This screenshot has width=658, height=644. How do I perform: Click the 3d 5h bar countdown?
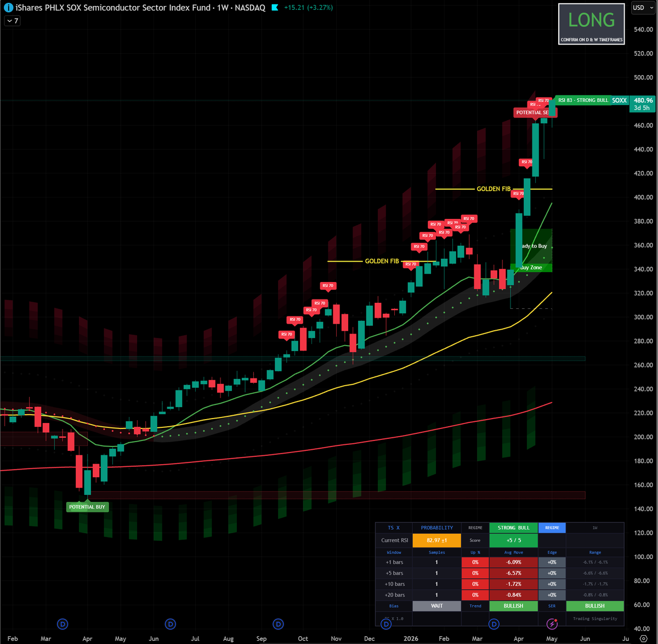tap(642, 108)
